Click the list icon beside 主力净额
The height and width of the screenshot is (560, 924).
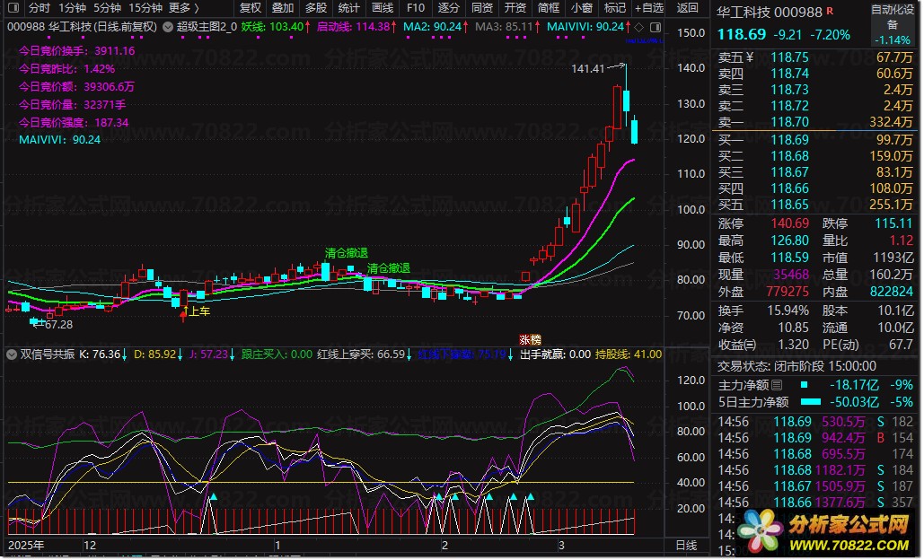coord(777,385)
